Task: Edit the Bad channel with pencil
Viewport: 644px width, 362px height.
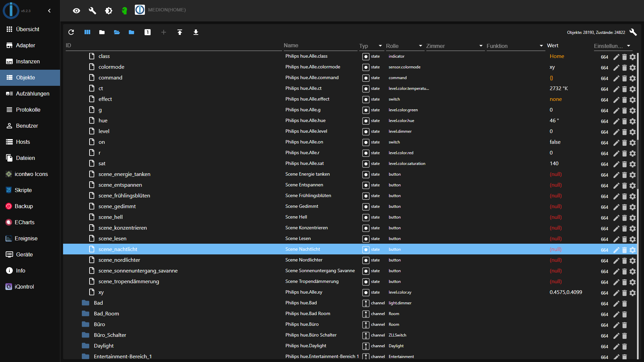Action: tap(616, 304)
